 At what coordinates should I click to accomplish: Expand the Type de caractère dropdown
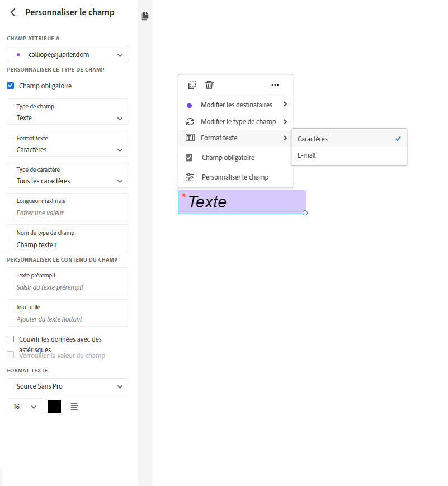pos(68,175)
